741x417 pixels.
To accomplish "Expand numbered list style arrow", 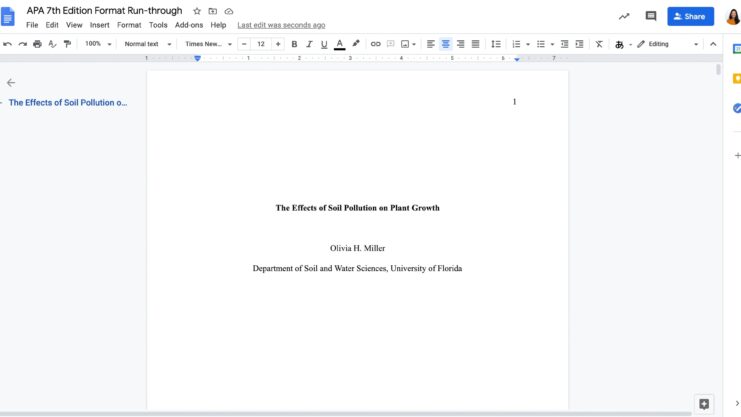I will (528, 44).
